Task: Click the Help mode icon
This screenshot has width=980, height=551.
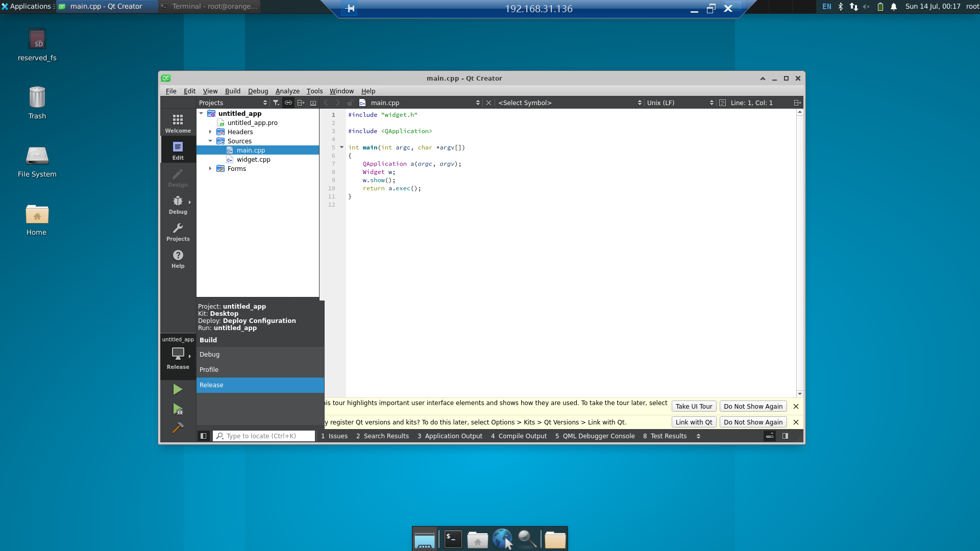Action: click(178, 258)
